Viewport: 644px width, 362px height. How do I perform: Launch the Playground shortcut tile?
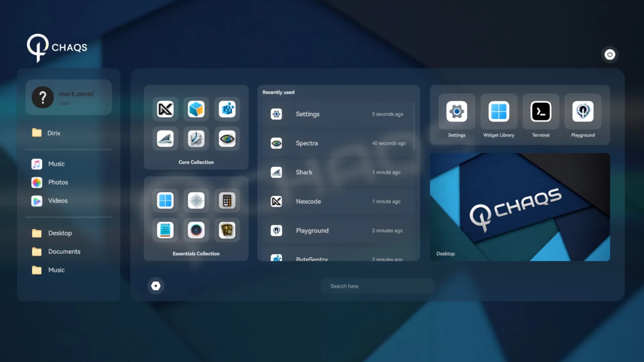[583, 116]
